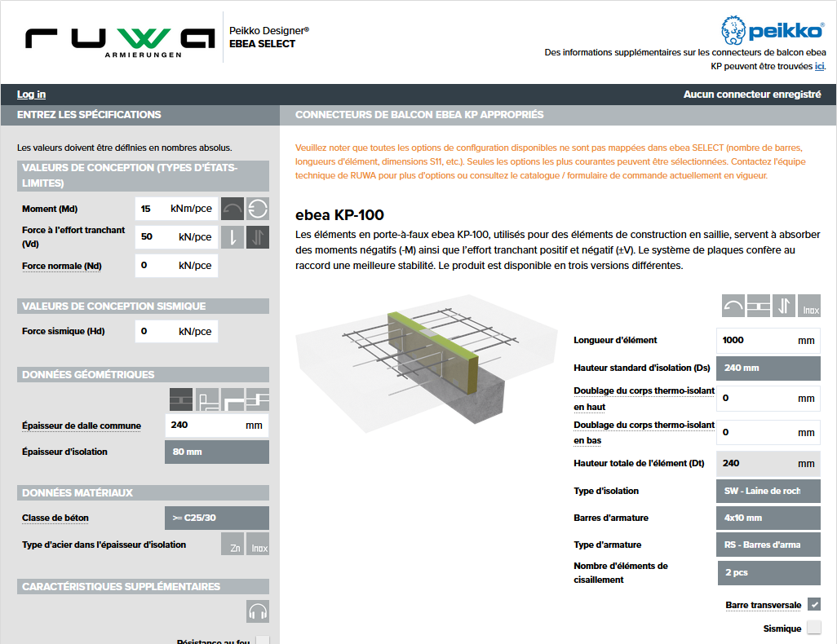Click the 'CARACTÉRISTIQUES SUPPLÉMENTAIRES' section header

point(143,586)
